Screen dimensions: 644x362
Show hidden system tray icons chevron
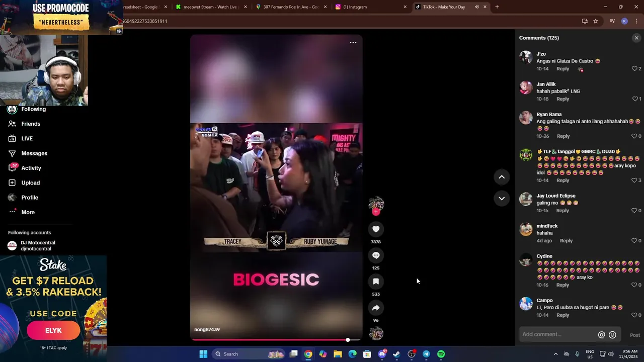(x=555, y=354)
